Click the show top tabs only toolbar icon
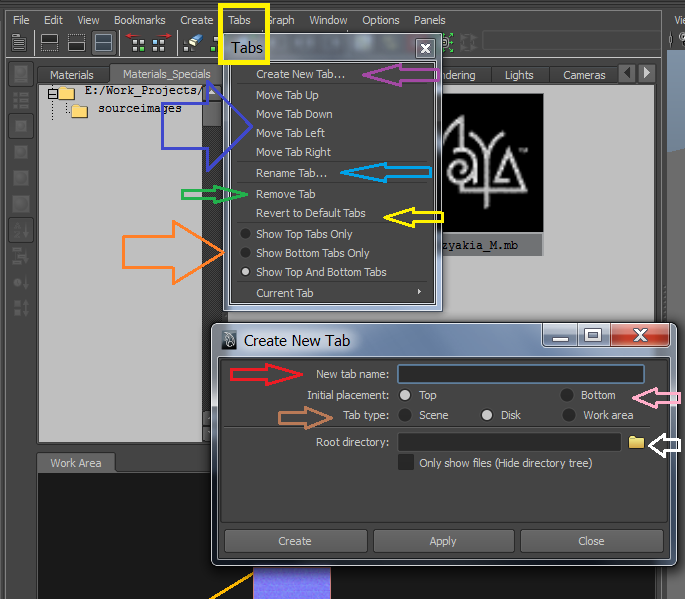 click(49, 43)
